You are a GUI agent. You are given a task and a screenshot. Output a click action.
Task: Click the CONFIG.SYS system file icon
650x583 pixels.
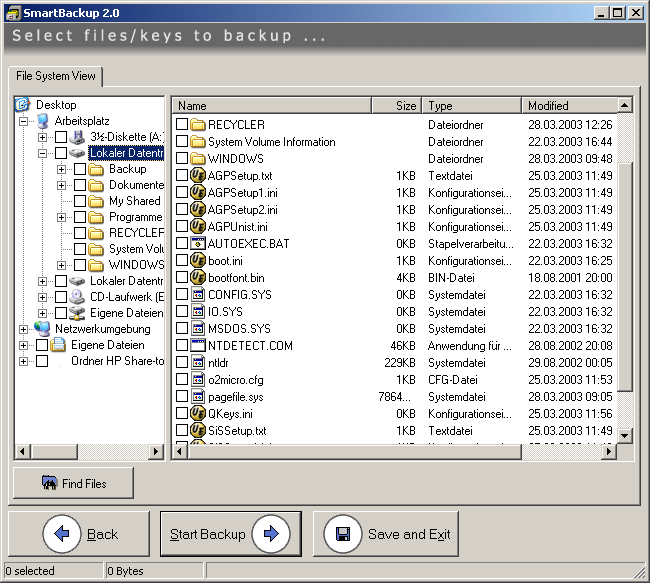198,294
